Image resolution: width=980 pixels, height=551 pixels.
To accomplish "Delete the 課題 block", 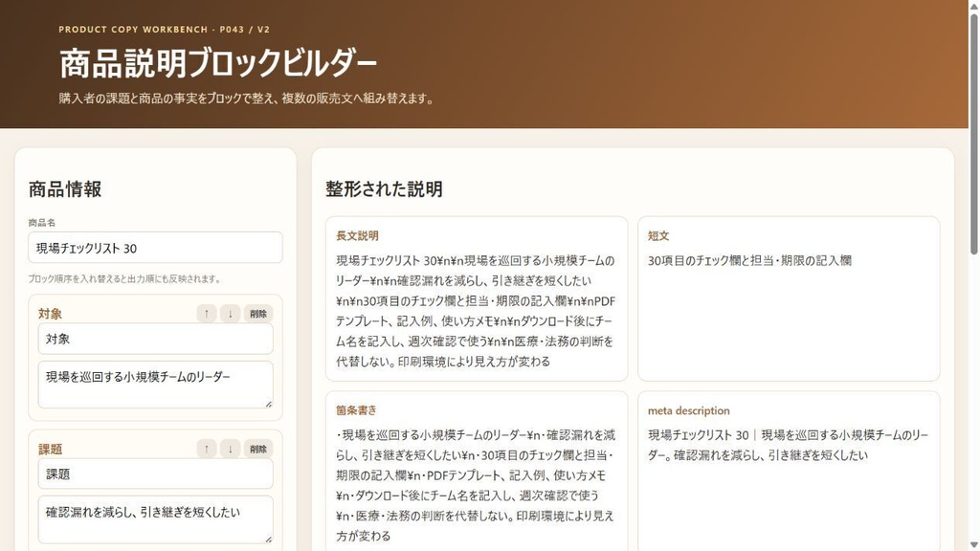I will [x=258, y=449].
